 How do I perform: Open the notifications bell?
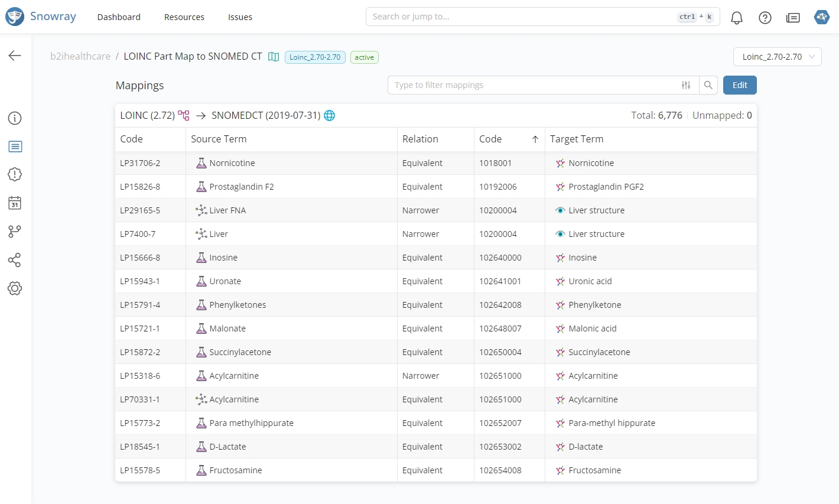point(736,18)
